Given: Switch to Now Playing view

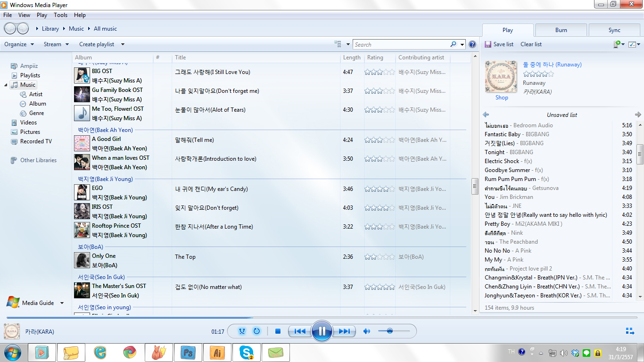Looking at the screenshot, I should point(629,331).
